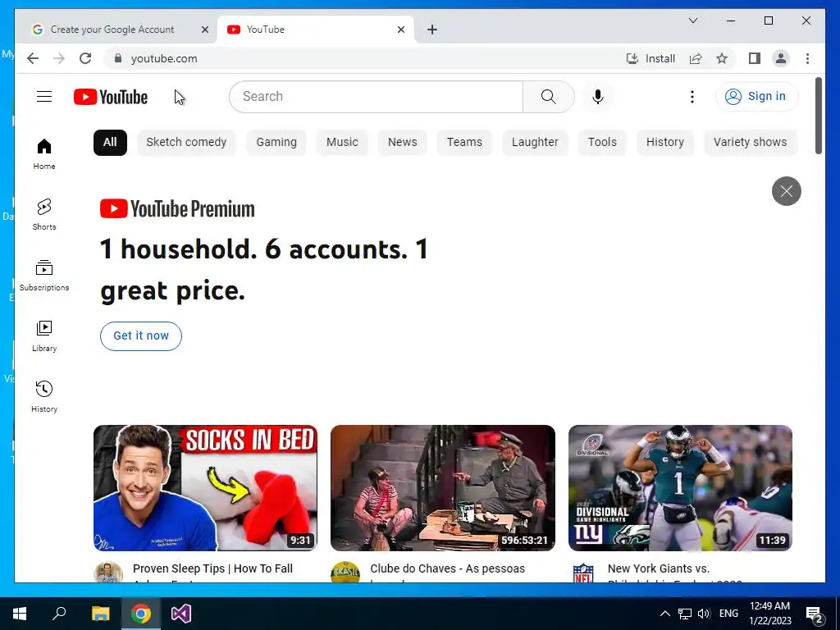Viewport: 840px width, 630px height.
Task: Focus the YouTube search field
Action: click(x=376, y=97)
